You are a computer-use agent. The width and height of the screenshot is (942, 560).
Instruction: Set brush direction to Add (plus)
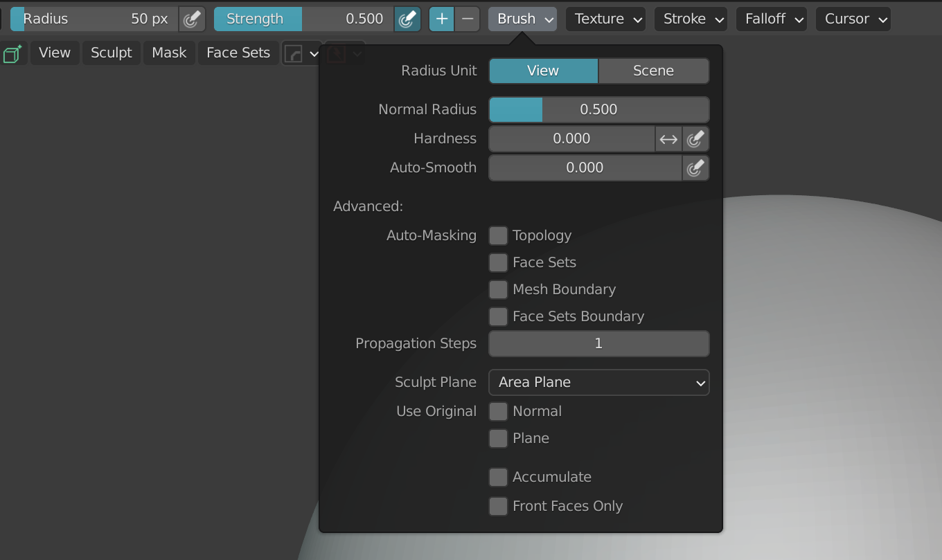coord(442,19)
